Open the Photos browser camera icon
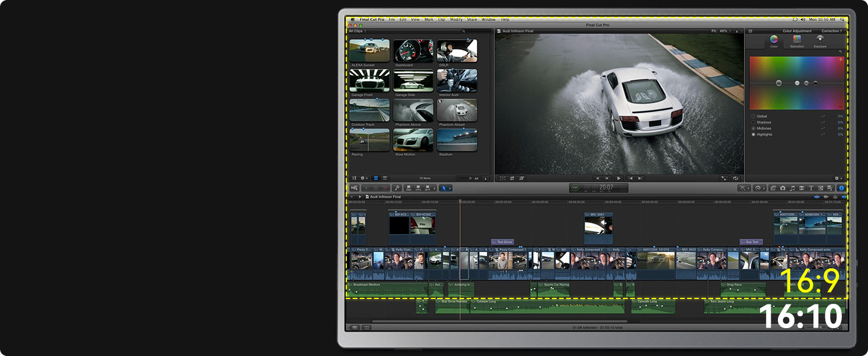Viewport: 868px width, 356px height. [783, 188]
